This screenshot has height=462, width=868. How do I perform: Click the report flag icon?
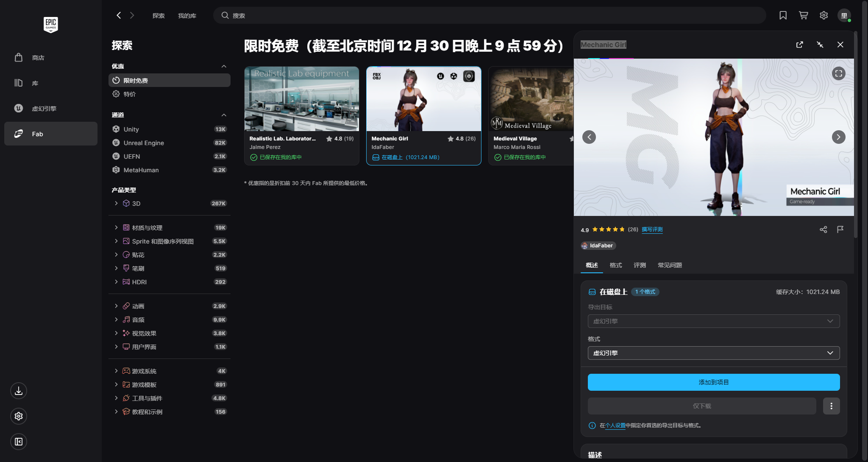tap(840, 230)
